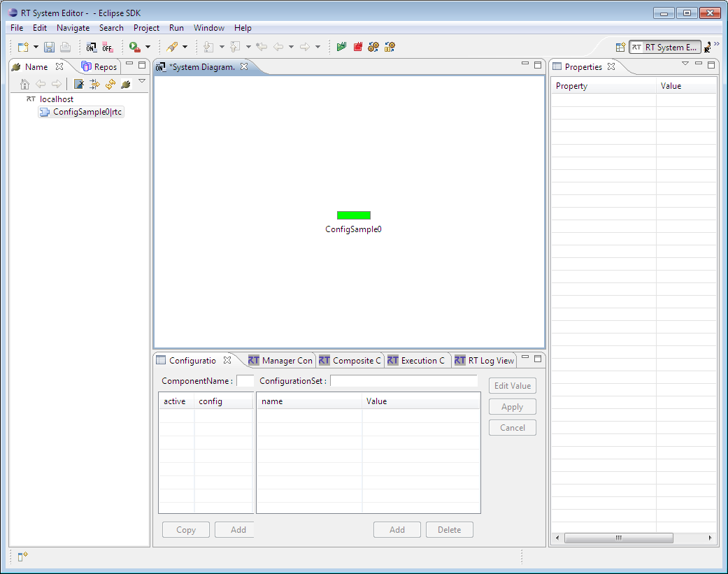Viewport: 728px width, 574px height.
Task: Click the next annotation toolbar icon
Action: 209,47
